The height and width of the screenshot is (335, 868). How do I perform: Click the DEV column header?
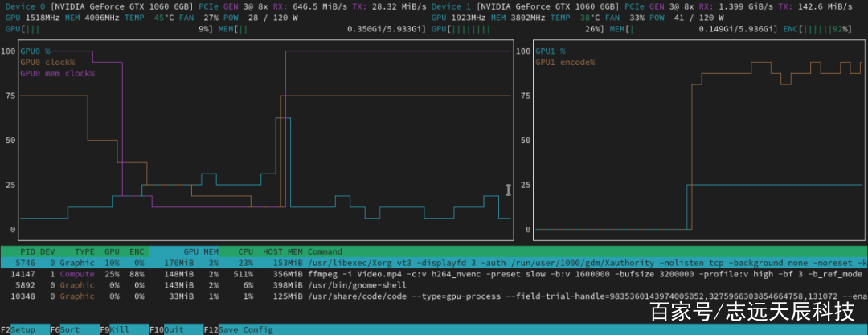[47, 251]
